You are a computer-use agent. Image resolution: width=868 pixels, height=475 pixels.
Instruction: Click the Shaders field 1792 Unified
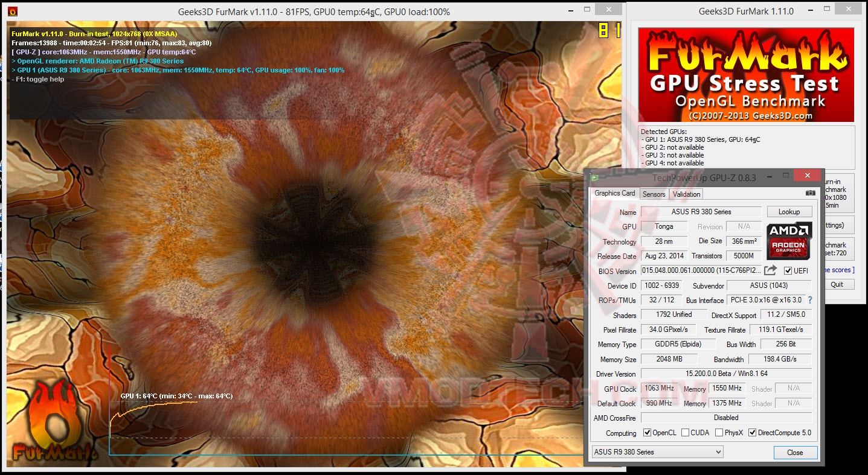click(674, 314)
